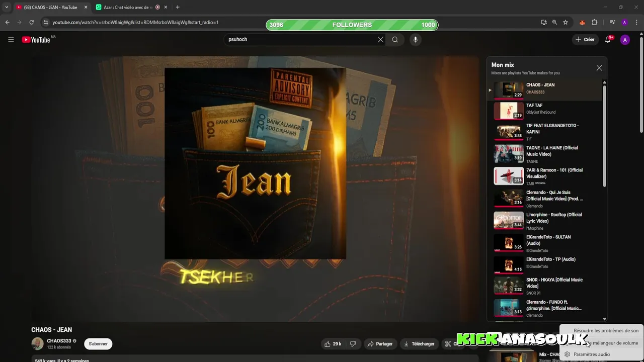Play ElGrandeToto - SULTAN (Audio)

coord(545,243)
